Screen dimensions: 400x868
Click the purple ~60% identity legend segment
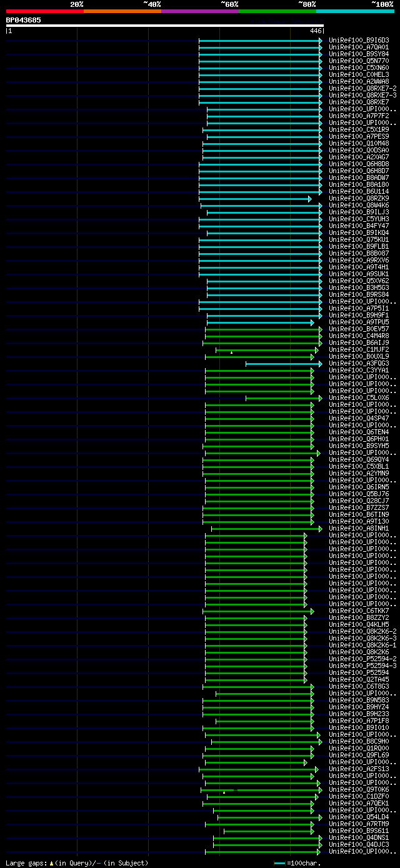200,11
